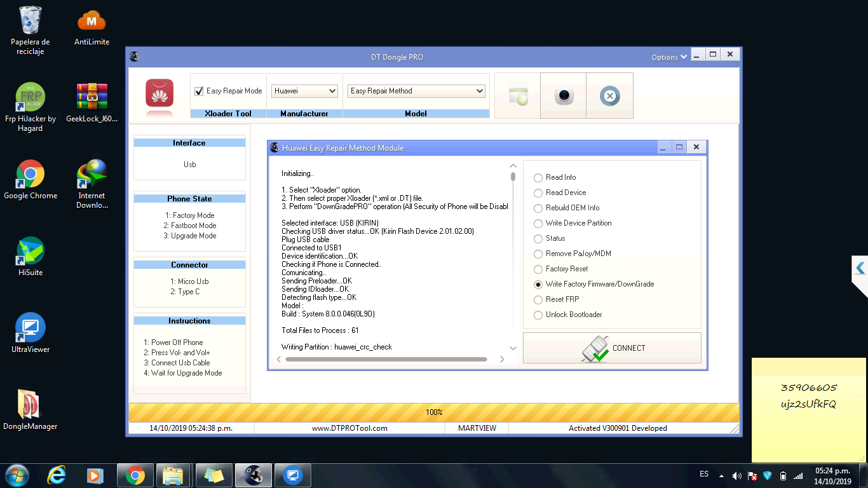Viewport: 868px width, 488px height.
Task: Click the 100% progress bar
Action: (434, 412)
